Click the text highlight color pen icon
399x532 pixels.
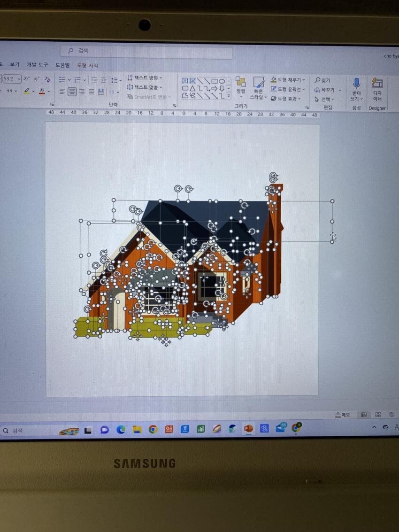tap(27, 91)
